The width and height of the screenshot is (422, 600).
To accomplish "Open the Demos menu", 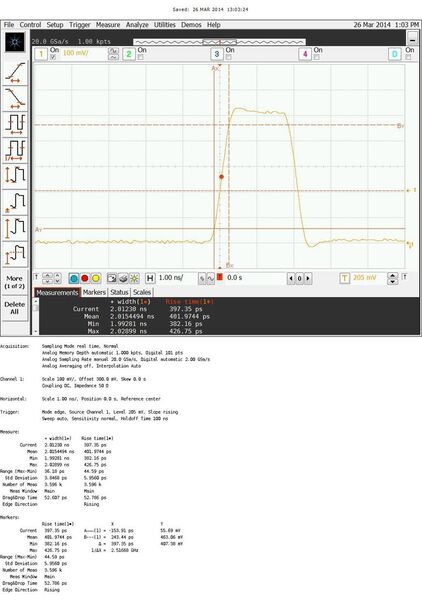I will pyautogui.click(x=191, y=24).
